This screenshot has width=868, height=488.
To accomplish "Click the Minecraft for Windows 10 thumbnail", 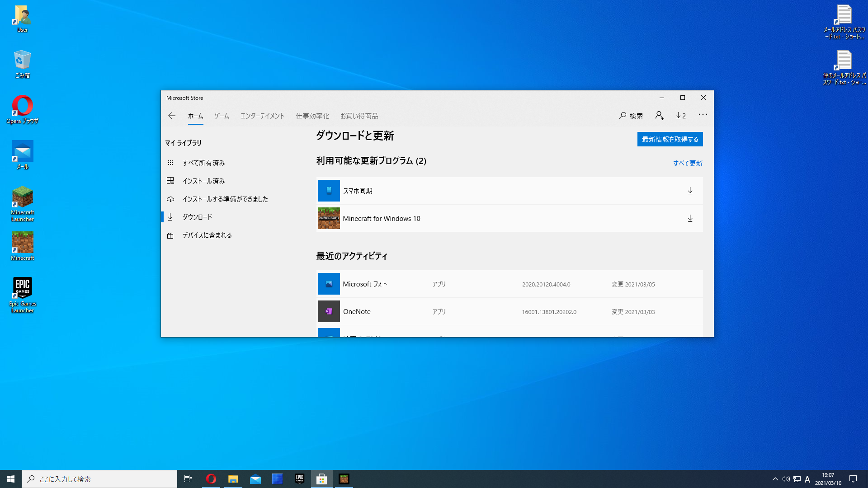I will pos(329,218).
